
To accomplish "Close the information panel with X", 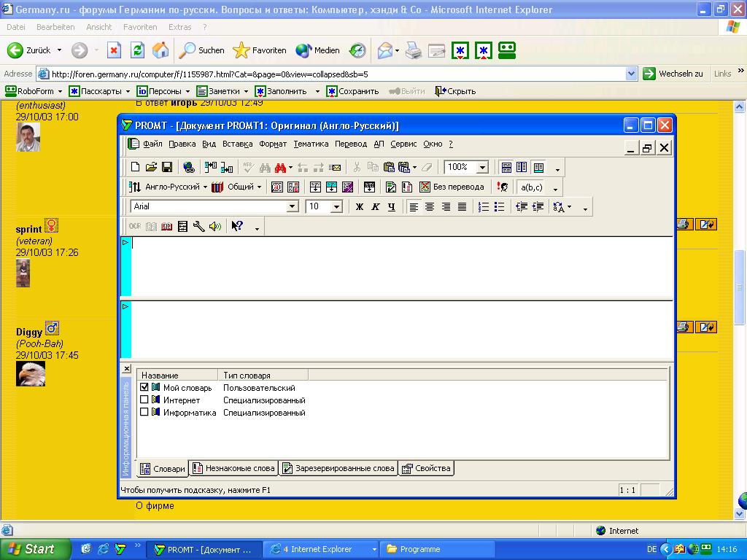I will (x=126, y=368).
